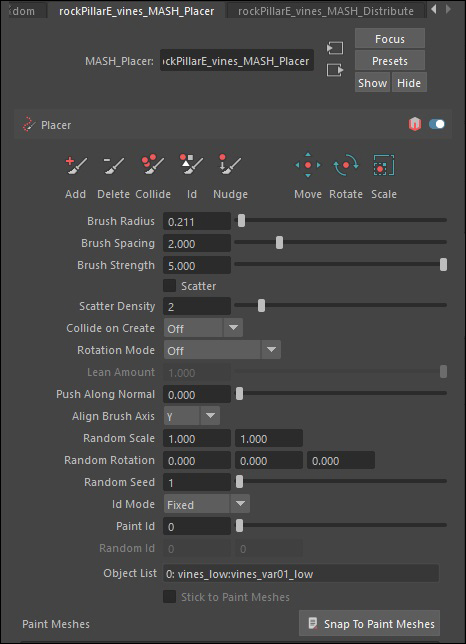
Task: Click Snap To Paint Meshes button
Action: point(370,624)
